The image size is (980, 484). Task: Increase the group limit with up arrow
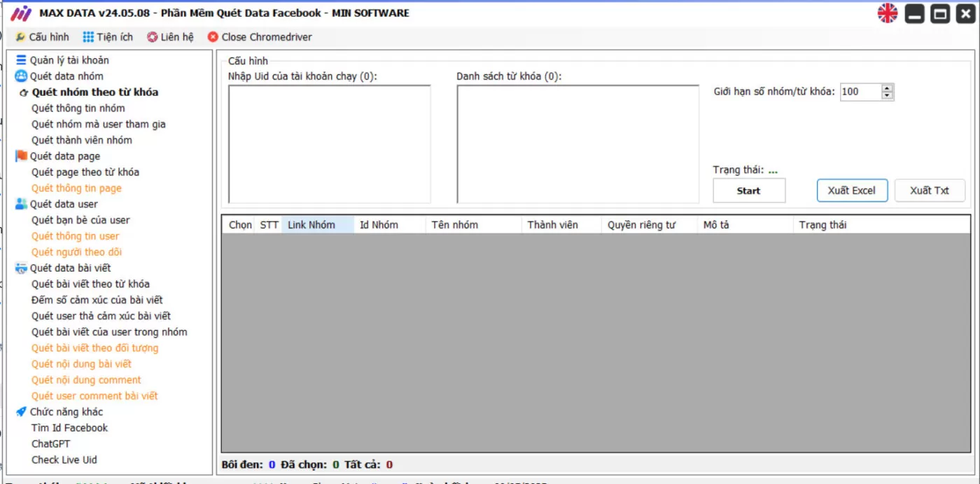(x=888, y=88)
